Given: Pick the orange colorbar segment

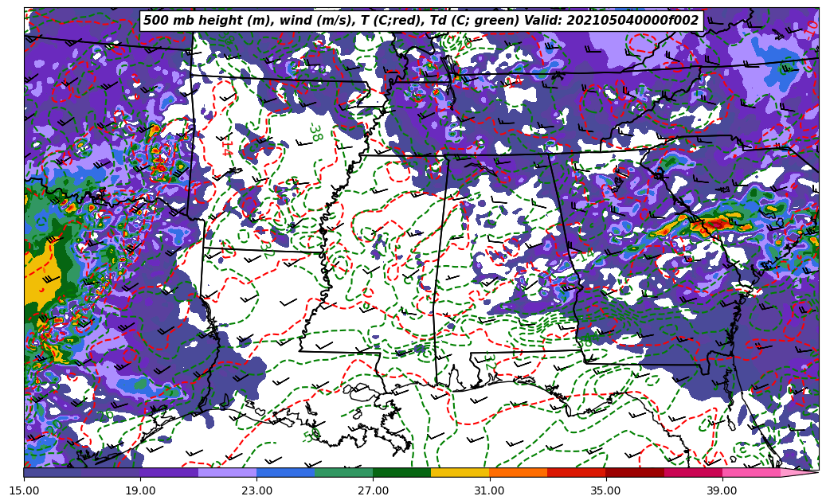Looking at the screenshot, I should pos(518,472).
